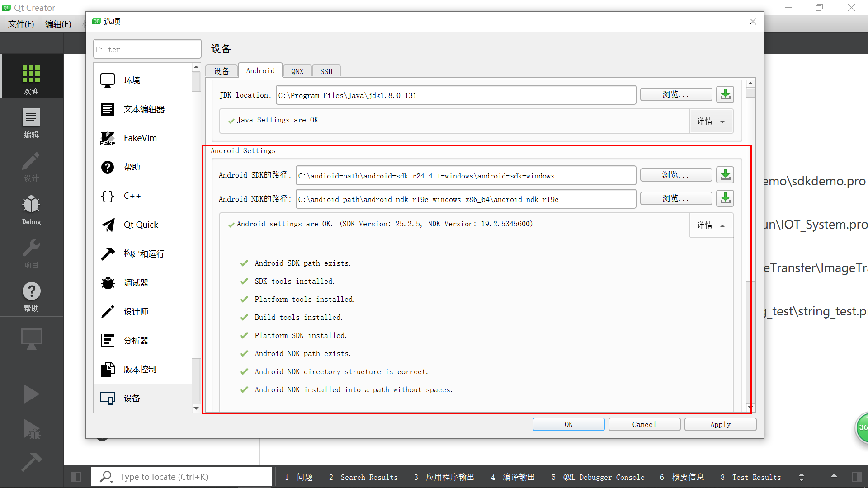Open the 分析器 options category
This screenshot has width=868, height=488.
click(x=143, y=341)
